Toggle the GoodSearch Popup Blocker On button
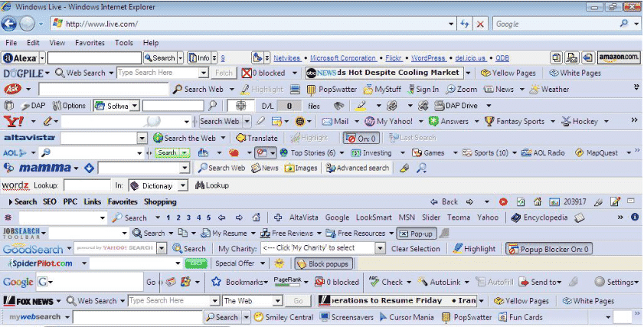The image size is (644, 327). [x=548, y=249]
